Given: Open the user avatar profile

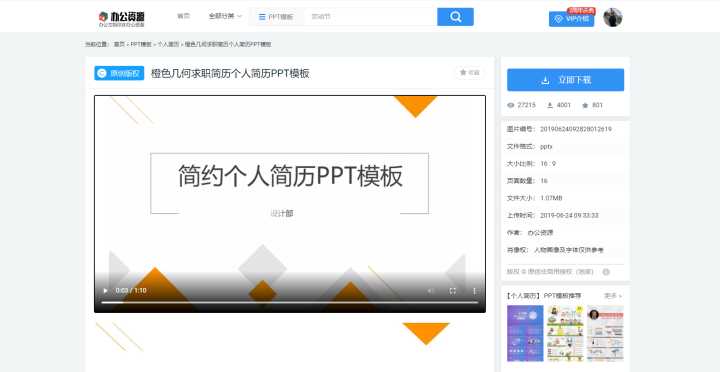Looking at the screenshot, I should pos(613,17).
